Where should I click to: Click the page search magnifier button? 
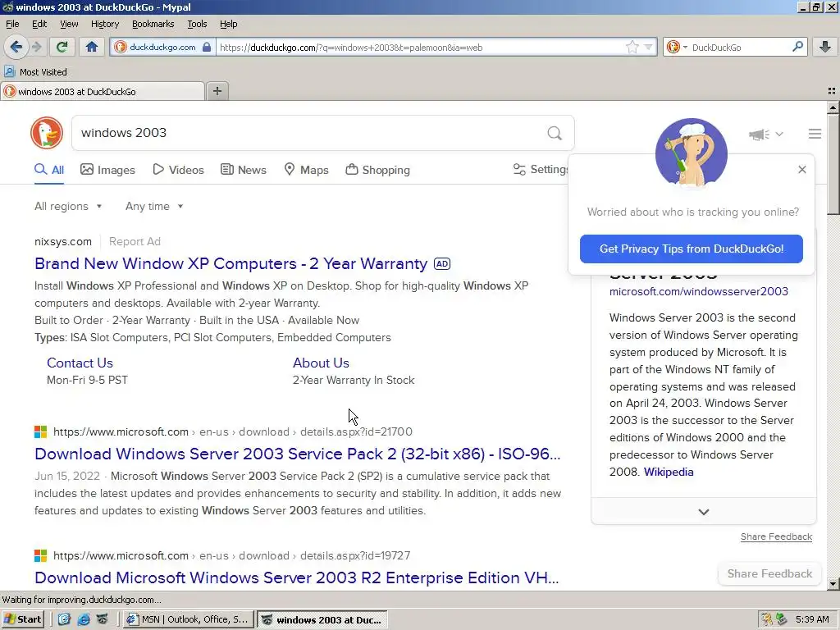click(555, 133)
